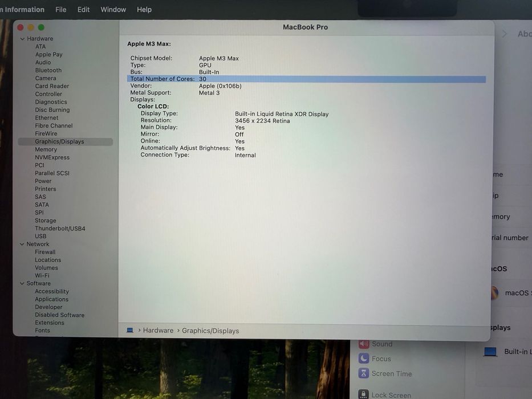Screen dimensions: 532x399
Task: Select Memory in the sidebar
Action: (46, 149)
